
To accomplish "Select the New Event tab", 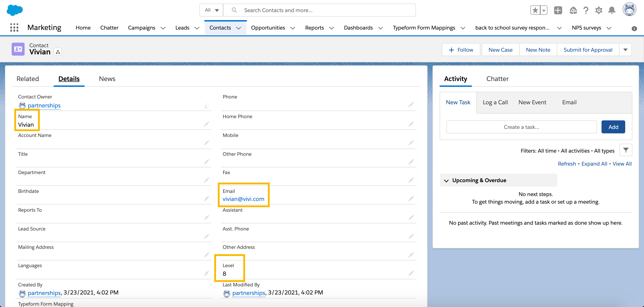I will coord(532,102).
